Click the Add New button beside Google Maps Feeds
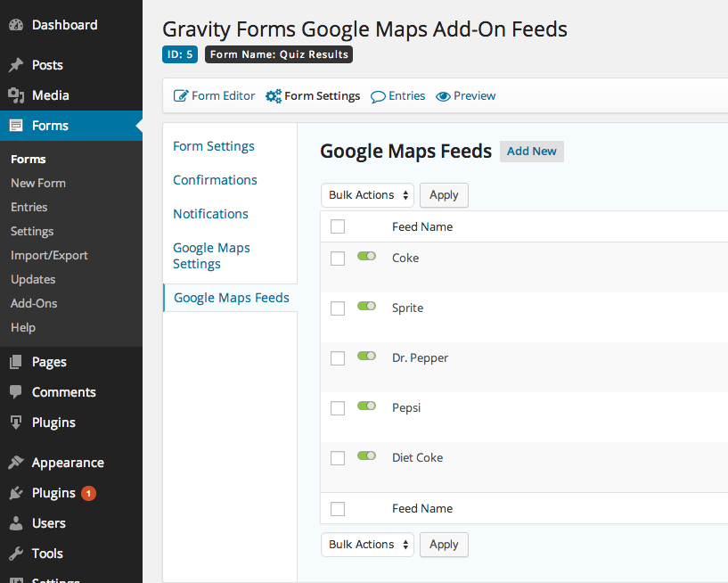728x583 pixels. [532, 152]
